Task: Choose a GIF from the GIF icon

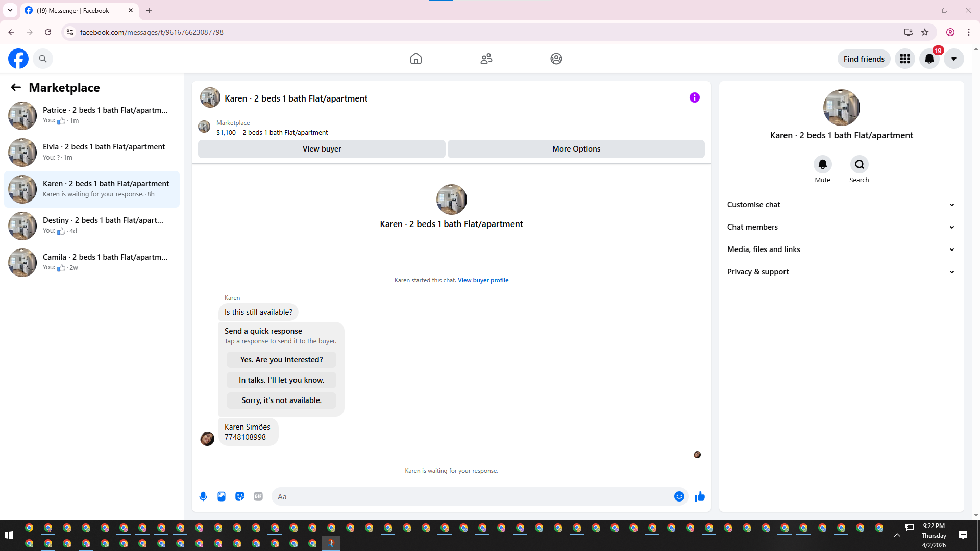Action: [258, 496]
